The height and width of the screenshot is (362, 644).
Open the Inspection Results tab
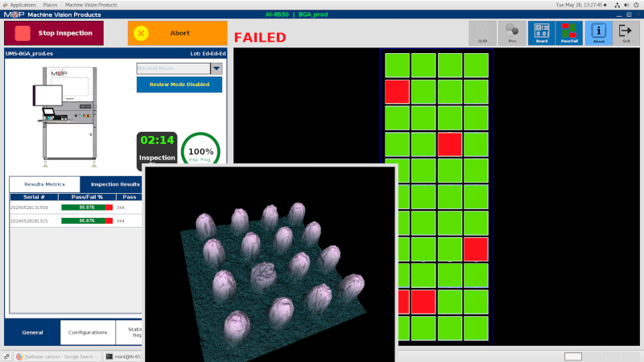(111, 184)
